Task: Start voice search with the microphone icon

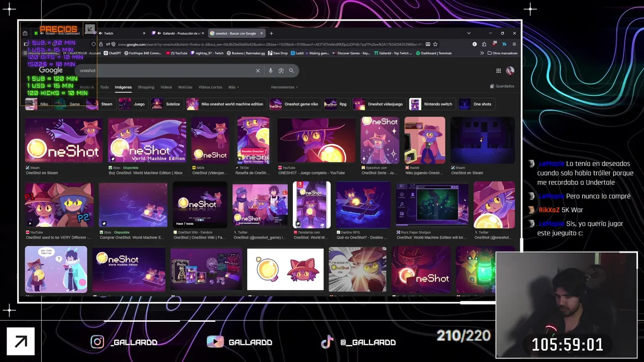Action: click(270, 71)
